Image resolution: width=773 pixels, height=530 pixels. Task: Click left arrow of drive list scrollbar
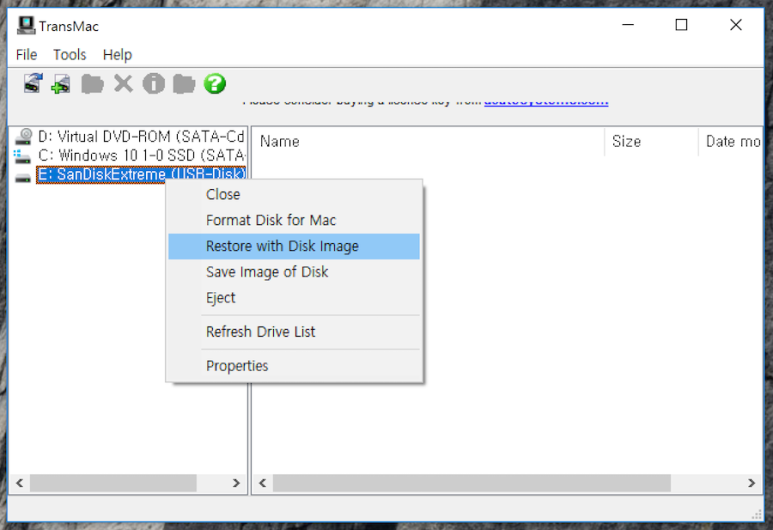click(20, 483)
